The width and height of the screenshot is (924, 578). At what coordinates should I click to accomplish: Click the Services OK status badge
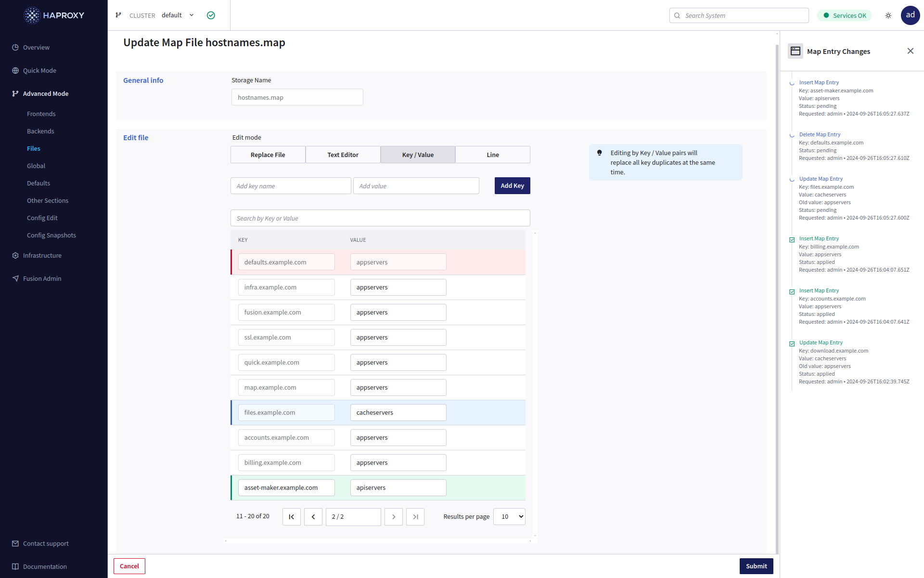[845, 15]
